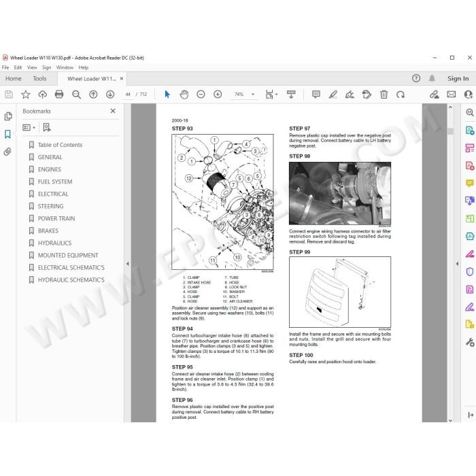Open the MOUNTED EQUIPMENT bookmark
This screenshot has width=476, height=476.
click(68, 255)
